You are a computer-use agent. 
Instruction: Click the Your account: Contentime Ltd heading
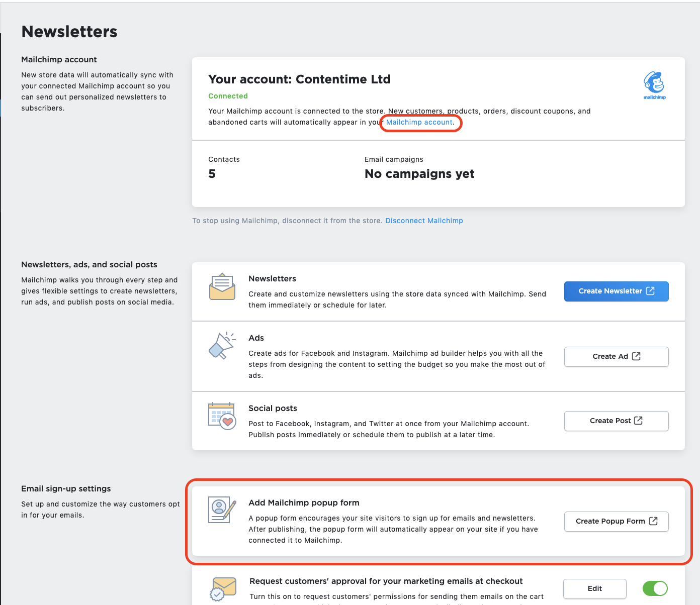click(x=299, y=79)
